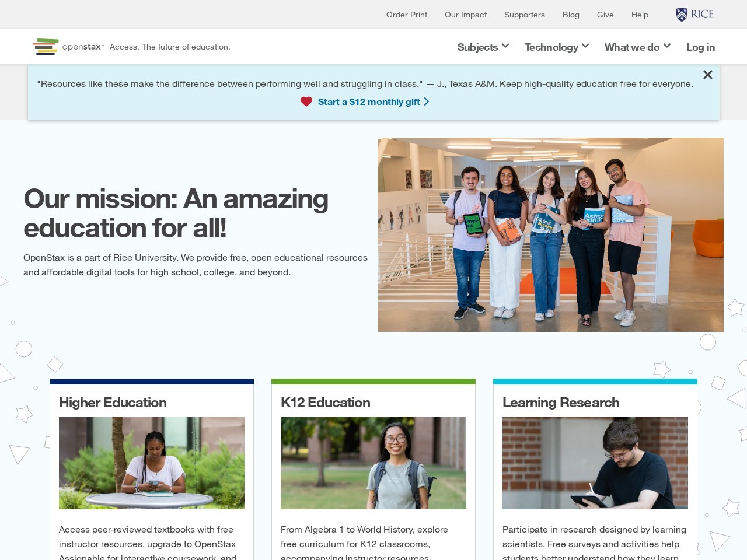Dismiss the donation banner with X
Screen dimensions: 747x560
pyautogui.click(x=707, y=75)
